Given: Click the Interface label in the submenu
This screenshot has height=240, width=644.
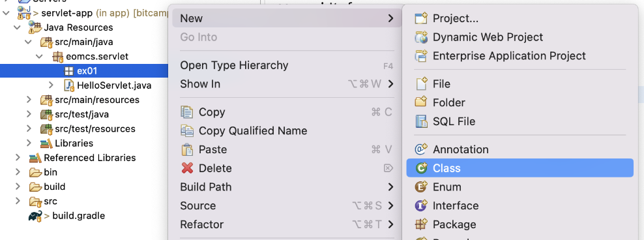Looking at the screenshot, I should pos(456,205).
